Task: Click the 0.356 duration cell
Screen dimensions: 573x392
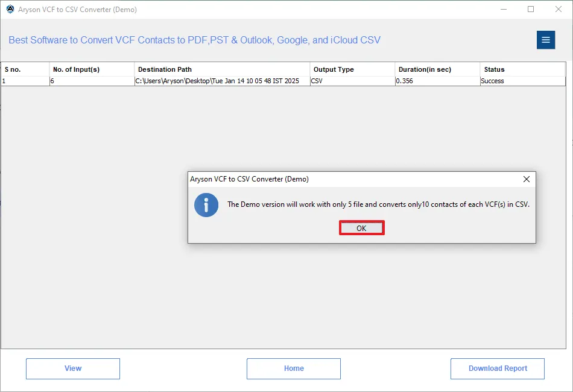Action: pyautogui.click(x=437, y=81)
